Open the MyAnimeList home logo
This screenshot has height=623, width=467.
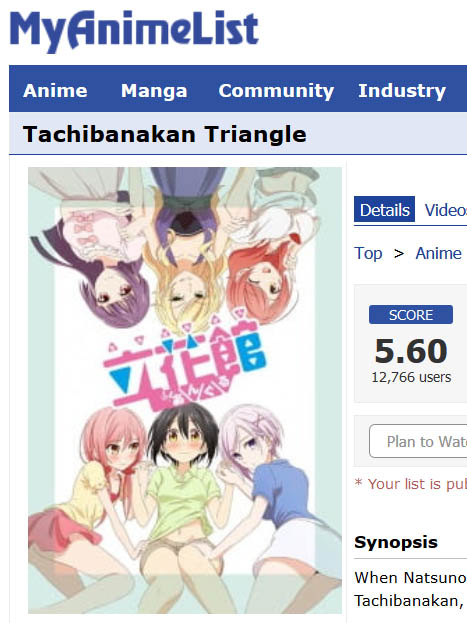coord(134,32)
